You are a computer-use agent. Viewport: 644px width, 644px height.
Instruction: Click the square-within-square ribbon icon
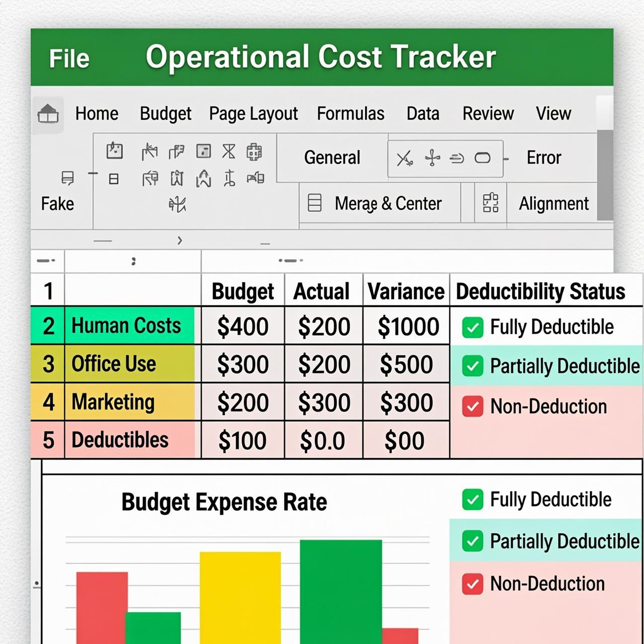[x=203, y=151]
